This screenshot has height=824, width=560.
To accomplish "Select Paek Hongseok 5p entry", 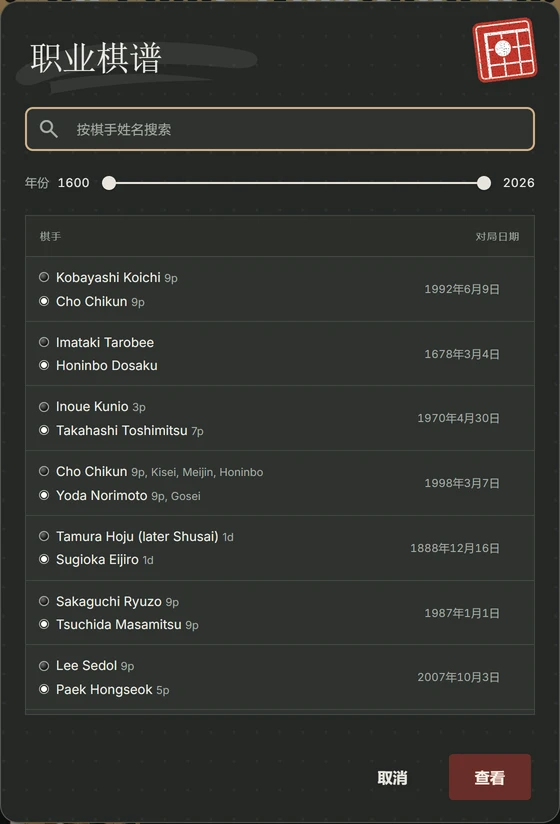I will 113,689.
